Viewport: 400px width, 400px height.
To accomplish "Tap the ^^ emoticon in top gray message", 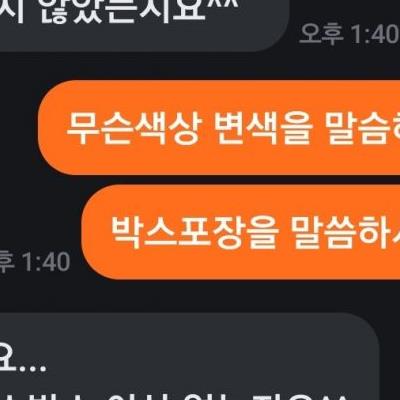I will click(x=224, y=5).
